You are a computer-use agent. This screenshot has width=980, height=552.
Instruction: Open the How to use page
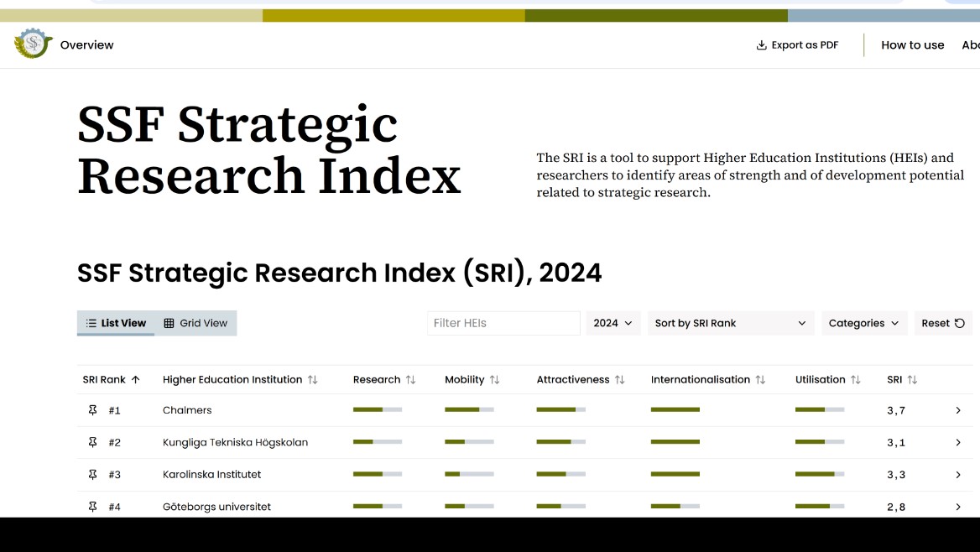913,45
